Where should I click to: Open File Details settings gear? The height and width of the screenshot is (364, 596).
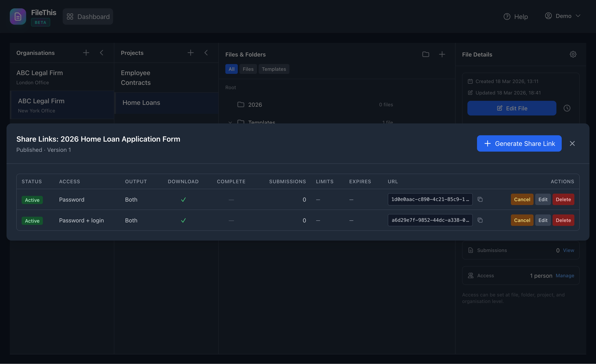tap(573, 54)
